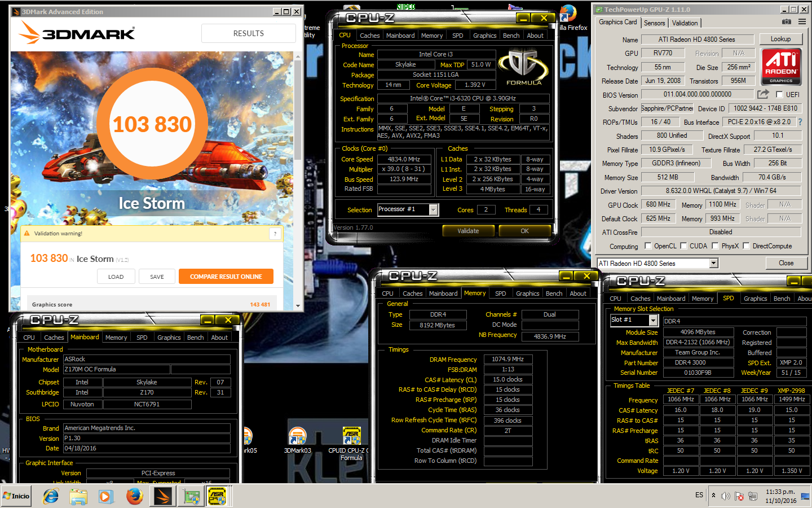Click the validation warning help question button
Image resolution: width=812 pixels, height=508 pixels.
point(275,234)
